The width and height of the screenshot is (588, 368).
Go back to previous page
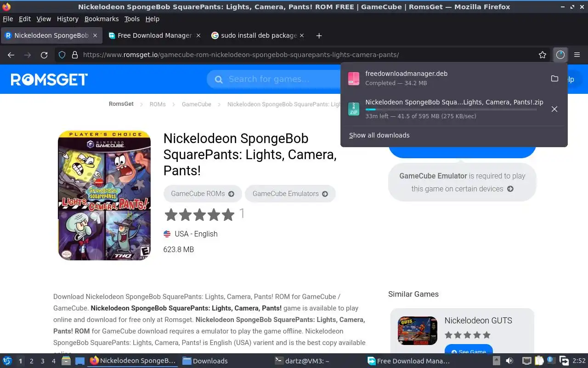(x=11, y=55)
